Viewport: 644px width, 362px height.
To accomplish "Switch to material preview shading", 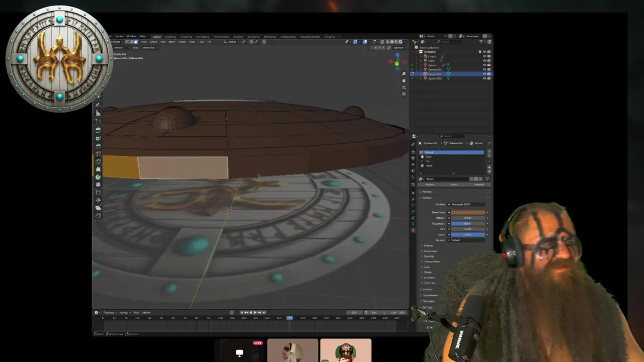I will [x=396, y=42].
